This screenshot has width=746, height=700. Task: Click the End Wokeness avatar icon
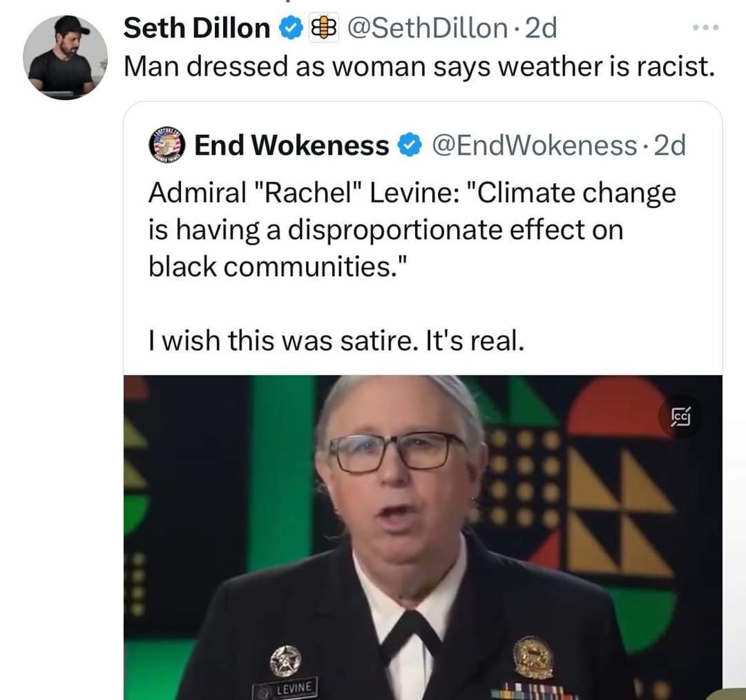point(166,144)
